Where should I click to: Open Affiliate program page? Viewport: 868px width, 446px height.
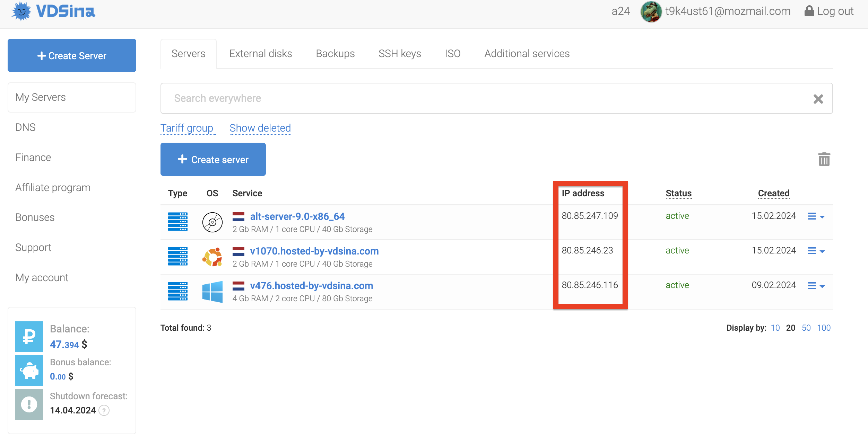[x=53, y=188]
